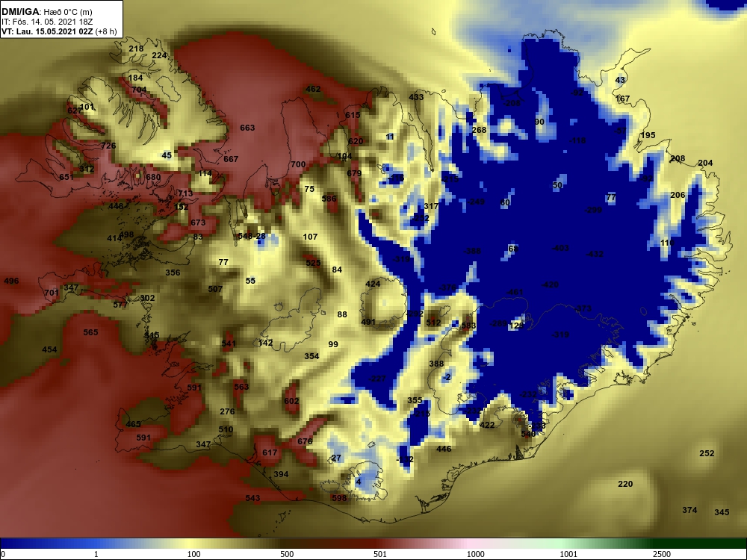This screenshot has height=560, width=747.
Task: Click the '700' map value
Action: click(298, 164)
